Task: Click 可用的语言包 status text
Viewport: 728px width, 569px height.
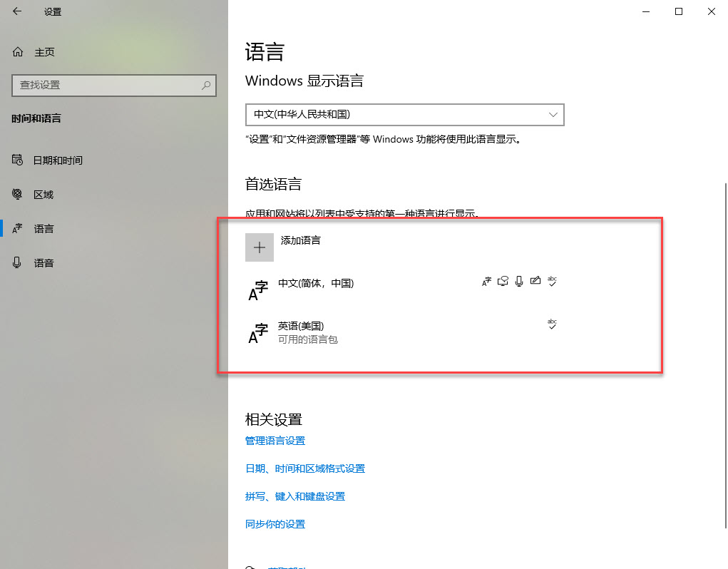Action: coord(308,339)
